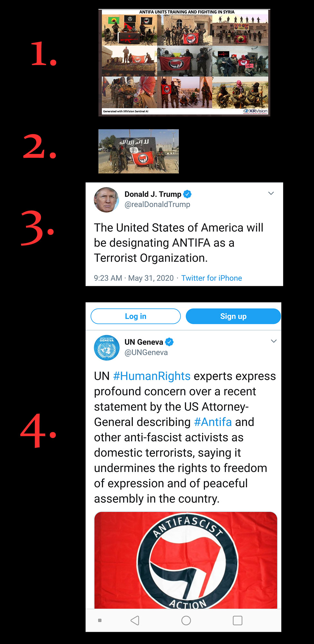314x644 pixels.
Task: Click the Log in button
Action: tap(135, 316)
